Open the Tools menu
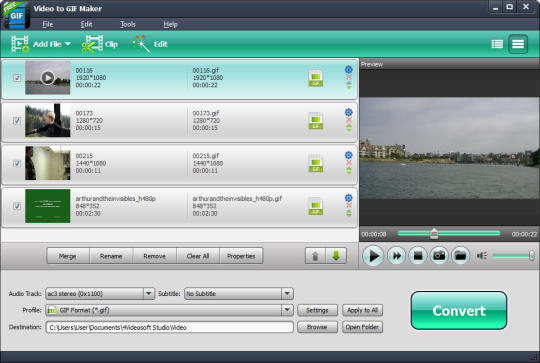 pyautogui.click(x=127, y=24)
